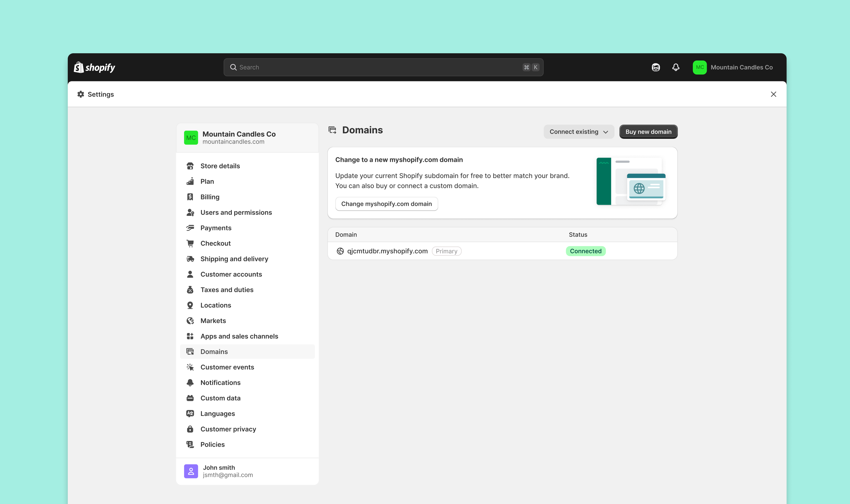850x504 pixels.
Task: Go to Locations settings
Action: coord(247,305)
